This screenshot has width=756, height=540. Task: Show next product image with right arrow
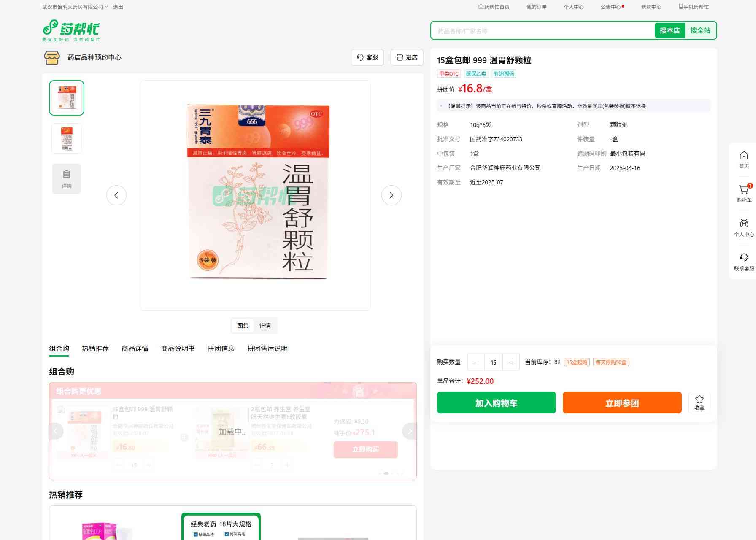[391, 195]
